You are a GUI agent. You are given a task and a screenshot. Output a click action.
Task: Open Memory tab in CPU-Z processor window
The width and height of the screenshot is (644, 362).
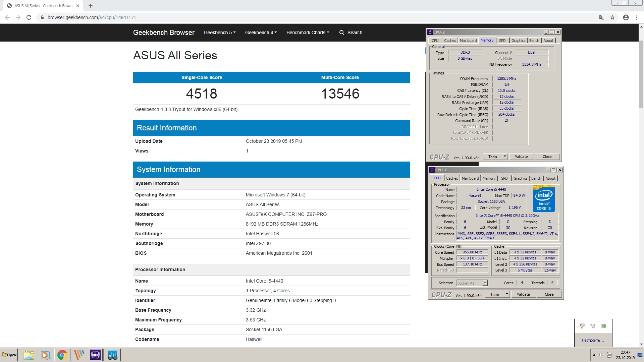point(489,178)
